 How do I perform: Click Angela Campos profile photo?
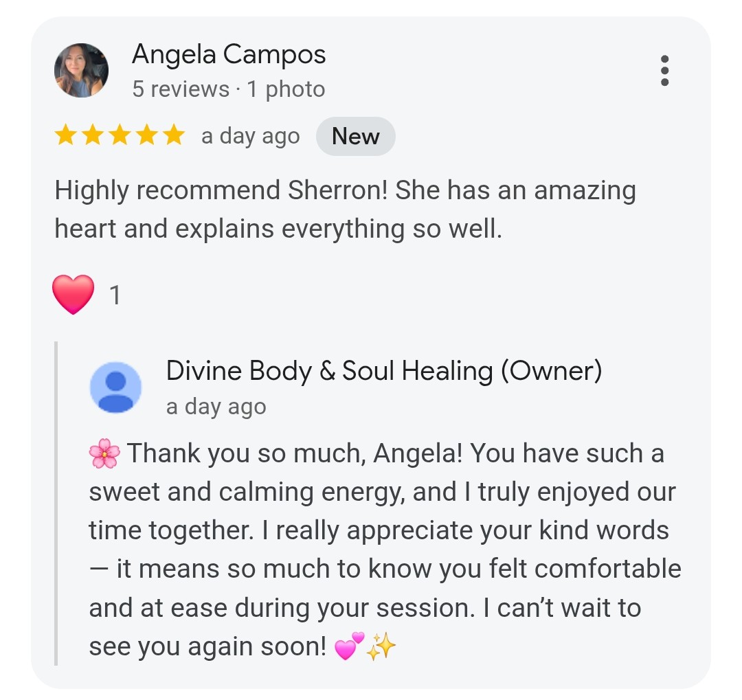(x=81, y=71)
